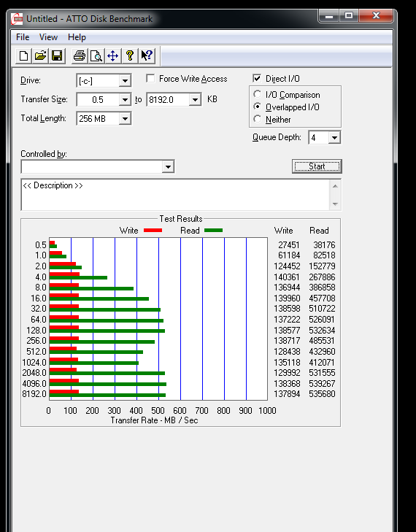The width and height of the screenshot is (416, 532).
Task: Click the Test Results group title
Action: [181, 219]
